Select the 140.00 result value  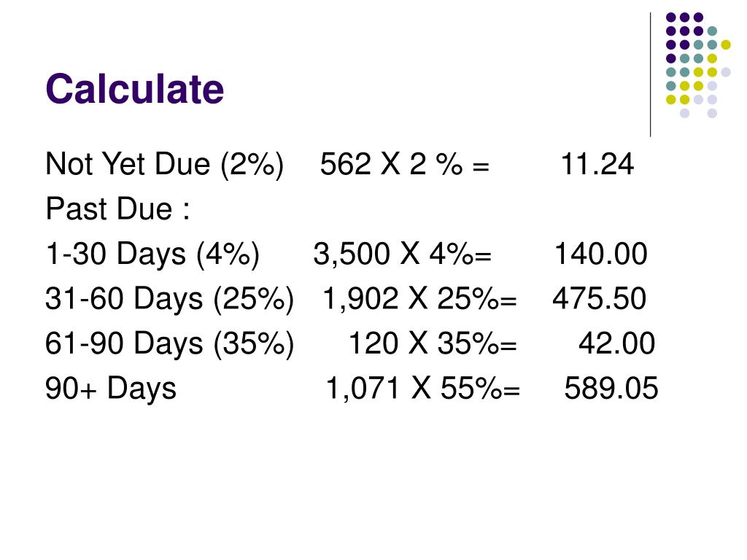click(601, 253)
